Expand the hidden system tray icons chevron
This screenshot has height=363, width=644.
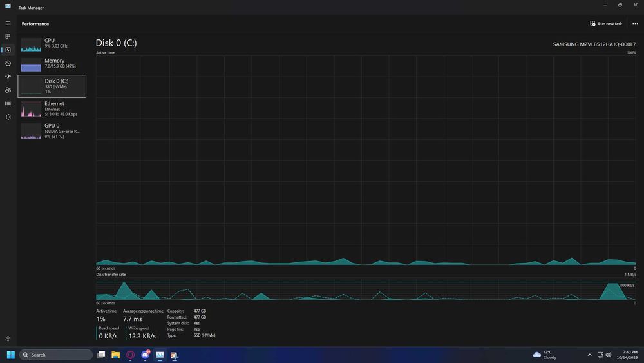[x=589, y=355]
